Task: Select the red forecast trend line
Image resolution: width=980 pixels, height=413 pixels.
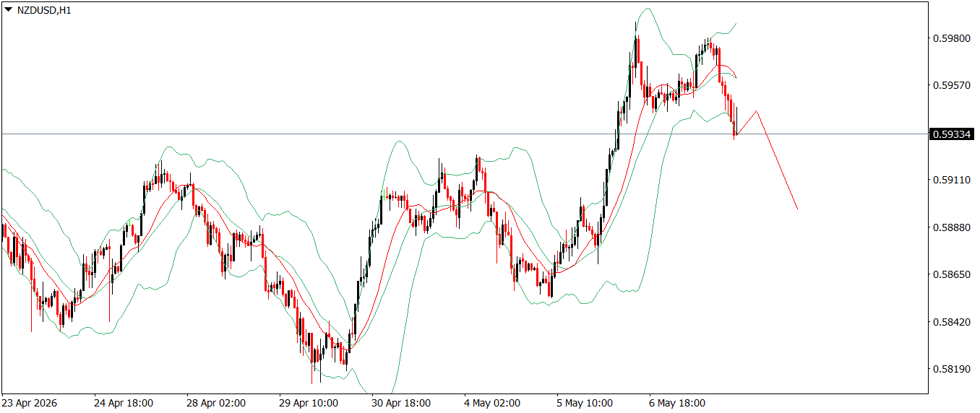Action: (x=777, y=160)
